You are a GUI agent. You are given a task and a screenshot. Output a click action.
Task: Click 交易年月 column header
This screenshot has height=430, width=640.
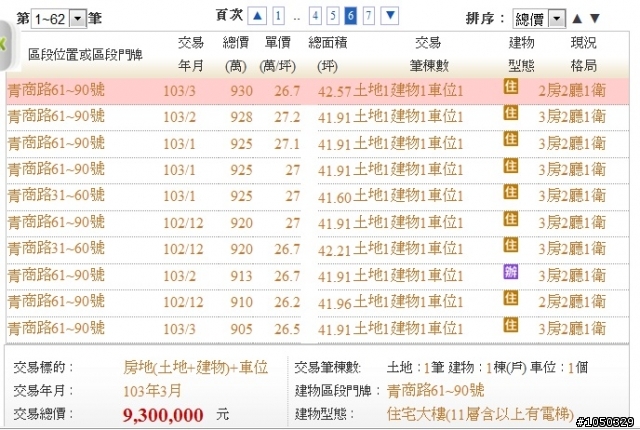click(x=191, y=54)
